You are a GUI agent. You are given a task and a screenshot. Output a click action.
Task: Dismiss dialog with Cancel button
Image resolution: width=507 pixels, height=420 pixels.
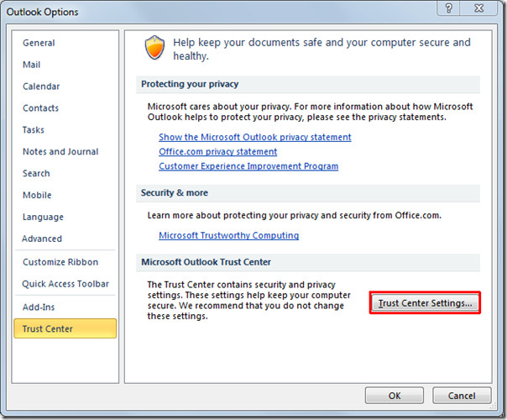click(462, 396)
